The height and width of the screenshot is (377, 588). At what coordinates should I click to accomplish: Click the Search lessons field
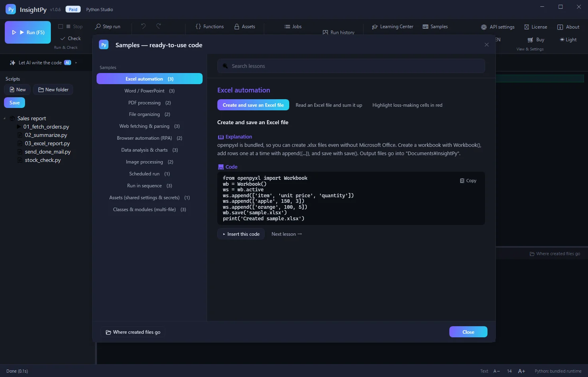pyautogui.click(x=351, y=66)
